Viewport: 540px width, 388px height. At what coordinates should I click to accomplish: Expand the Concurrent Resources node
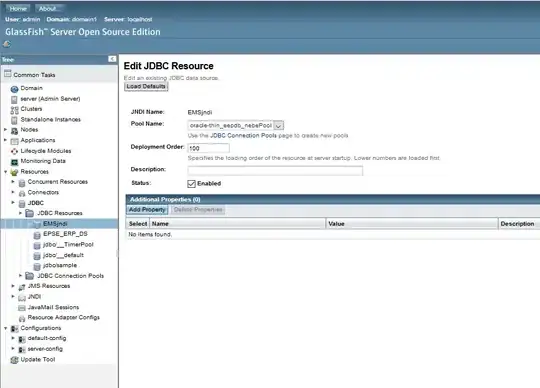[13, 182]
